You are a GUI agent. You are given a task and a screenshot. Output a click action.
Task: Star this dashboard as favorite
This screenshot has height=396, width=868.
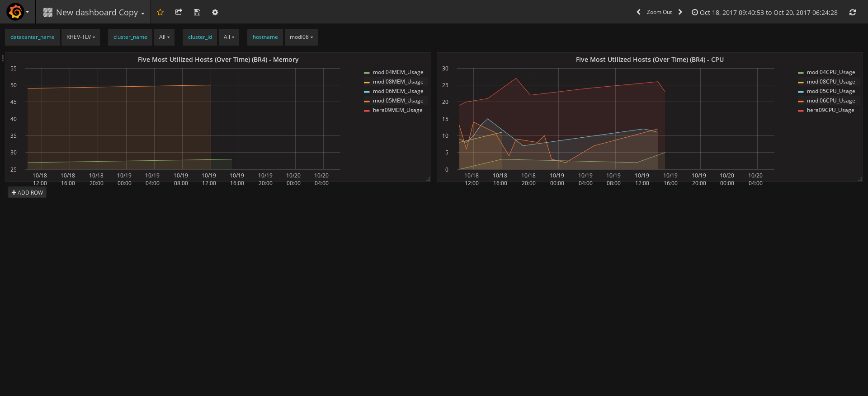(x=160, y=12)
